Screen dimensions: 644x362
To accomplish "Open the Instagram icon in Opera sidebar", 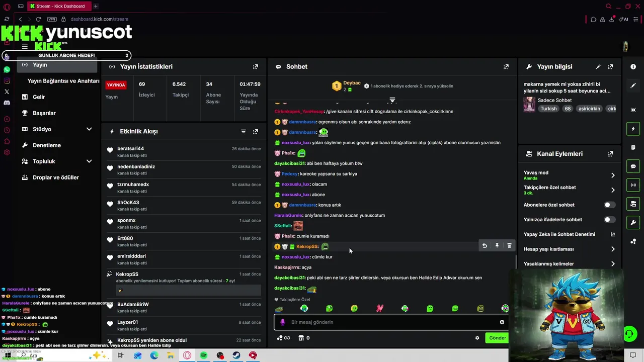I will 7,81.
